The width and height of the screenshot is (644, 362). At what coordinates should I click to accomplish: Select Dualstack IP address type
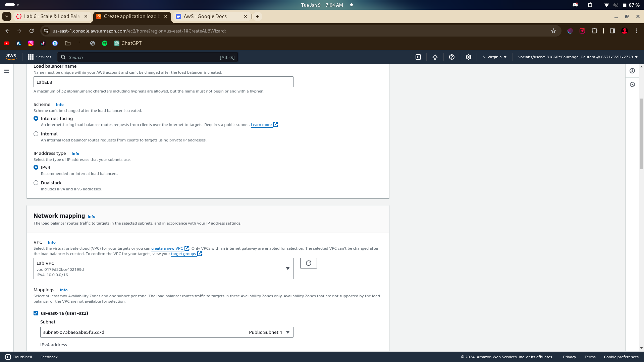click(x=36, y=183)
